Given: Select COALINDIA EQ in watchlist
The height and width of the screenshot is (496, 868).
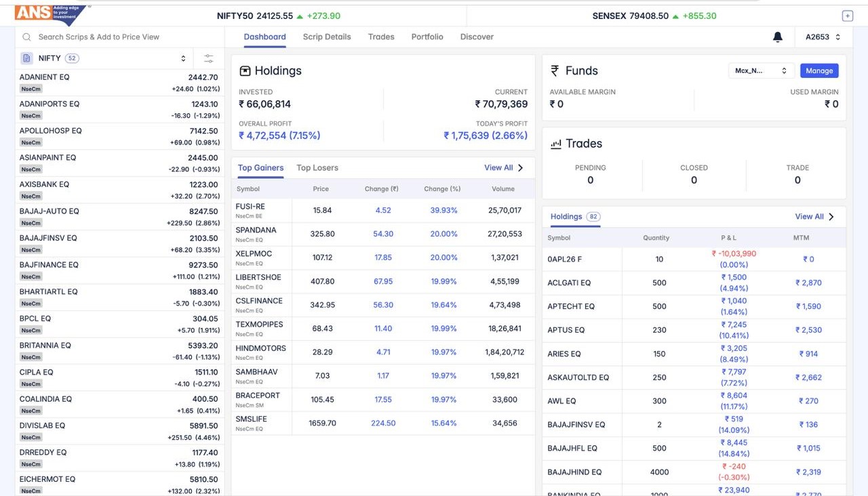Looking at the screenshot, I should coord(119,405).
